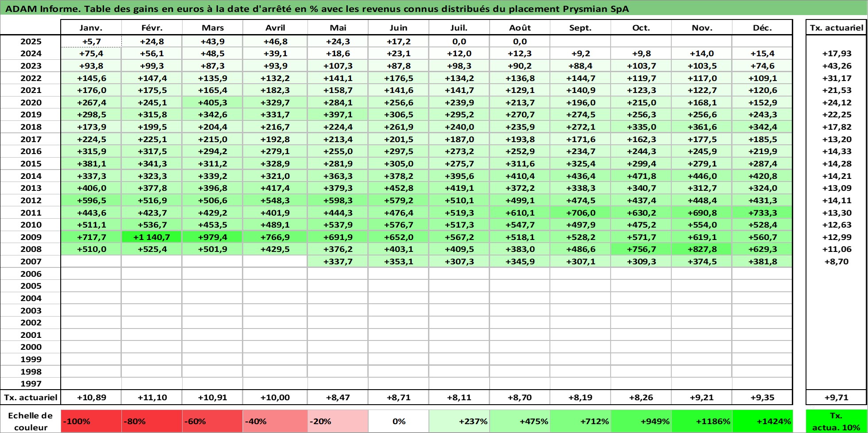This screenshot has width=868, height=433.
Task: Click the Mai column header
Action: click(338, 27)
